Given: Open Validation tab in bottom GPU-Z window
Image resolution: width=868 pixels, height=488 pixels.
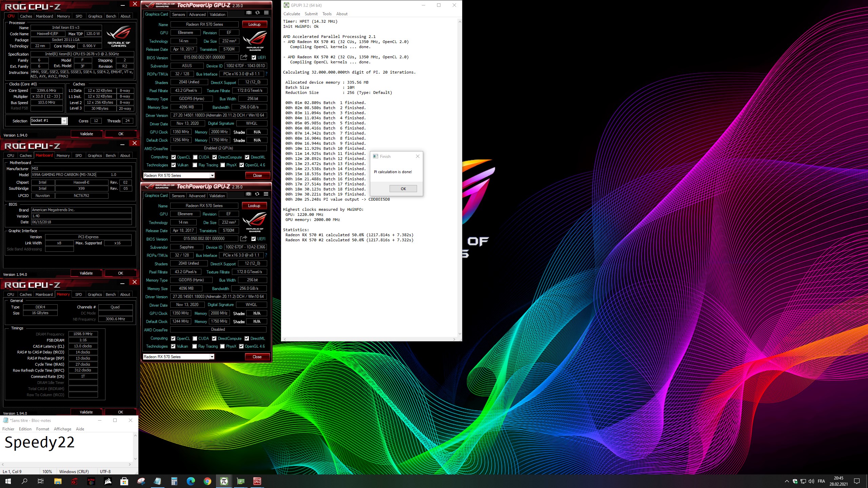Looking at the screenshot, I should (217, 196).
